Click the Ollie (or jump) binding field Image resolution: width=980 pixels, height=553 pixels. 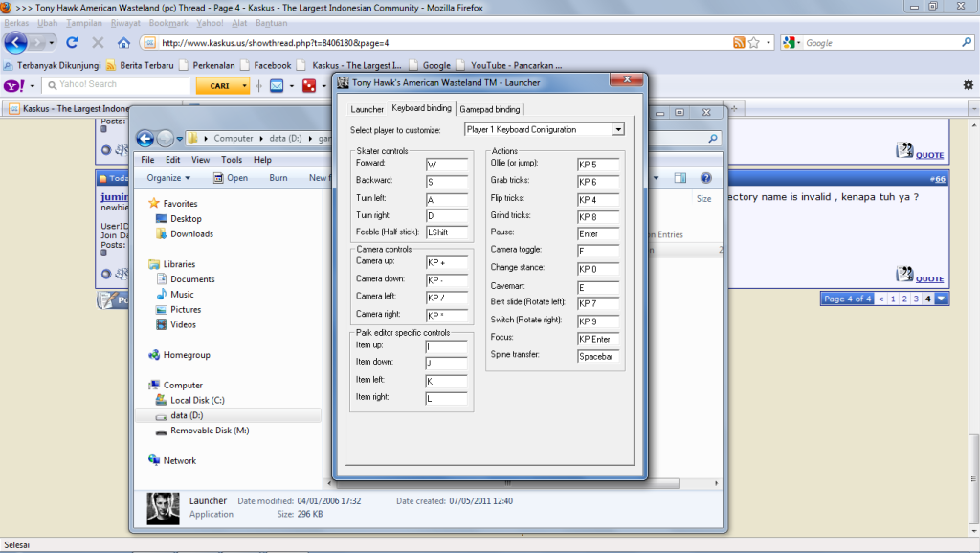[598, 165]
